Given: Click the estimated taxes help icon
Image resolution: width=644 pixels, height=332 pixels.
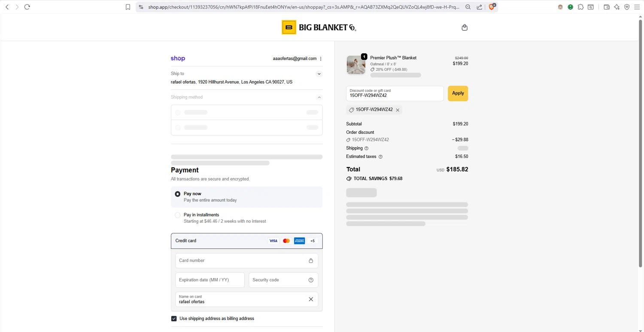Looking at the screenshot, I should coord(380,157).
